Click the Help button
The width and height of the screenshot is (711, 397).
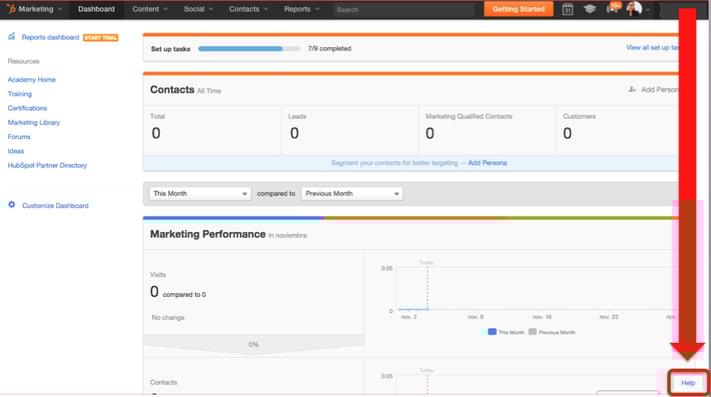(688, 383)
